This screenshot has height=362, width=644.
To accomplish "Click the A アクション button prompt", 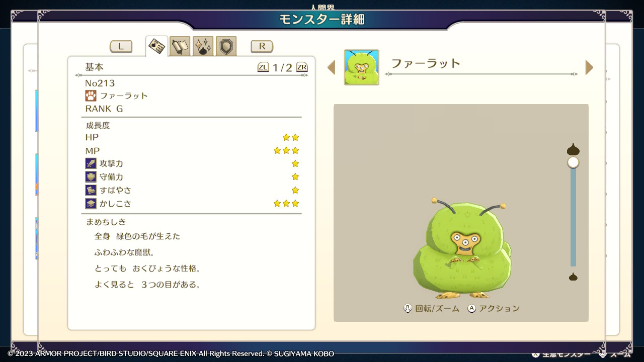I will [x=494, y=308].
